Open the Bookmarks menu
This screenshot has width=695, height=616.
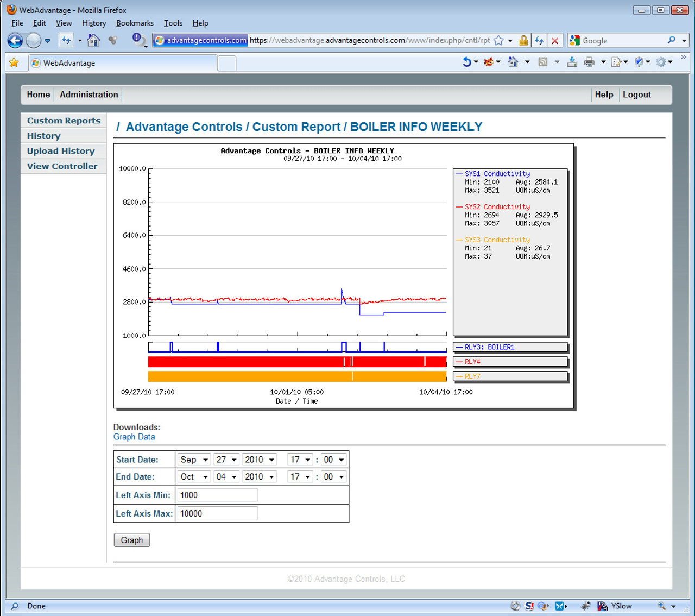coord(135,23)
